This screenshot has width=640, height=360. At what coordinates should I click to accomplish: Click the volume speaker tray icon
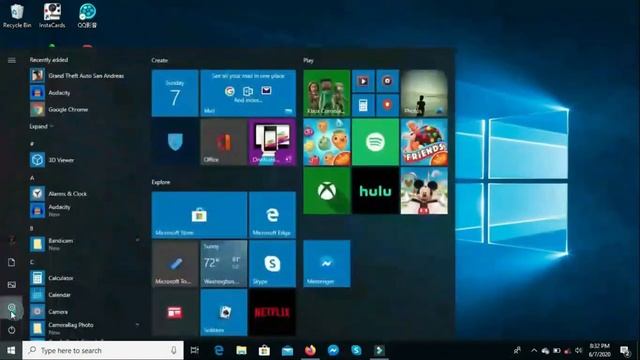pos(578,350)
